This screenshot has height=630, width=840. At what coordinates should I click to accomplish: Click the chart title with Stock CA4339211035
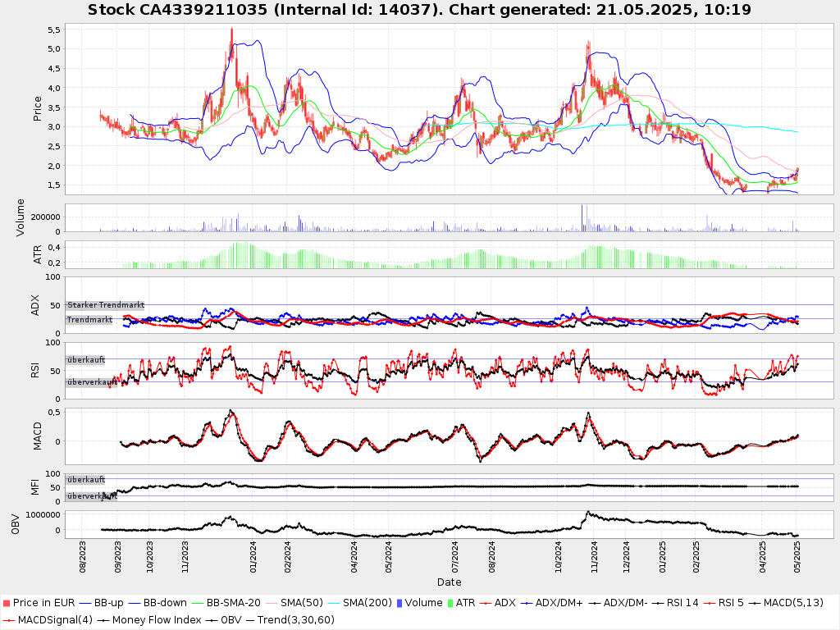pos(419,10)
